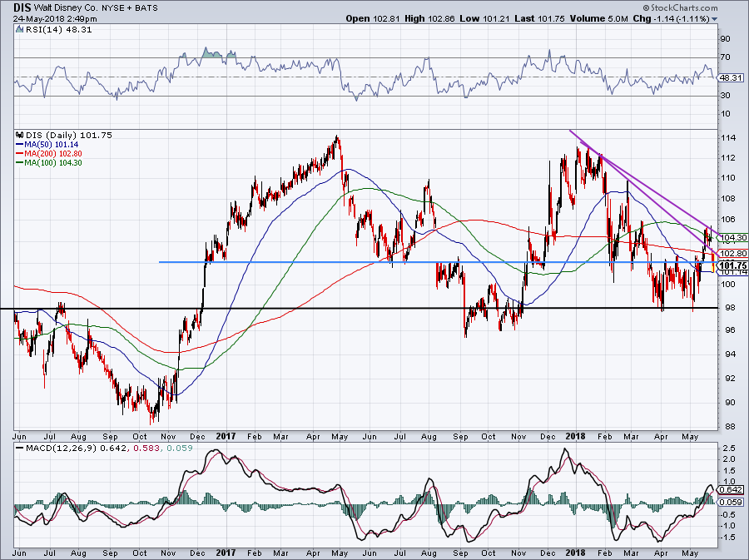Click the 'Last 101.75' value in header
749x560 pixels.
(539, 18)
